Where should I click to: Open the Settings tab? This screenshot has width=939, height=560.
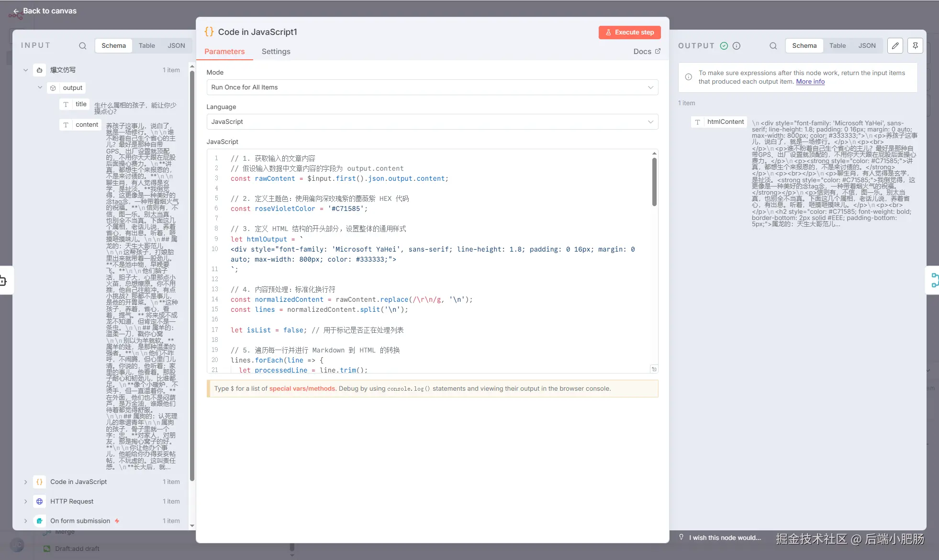(276, 52)
